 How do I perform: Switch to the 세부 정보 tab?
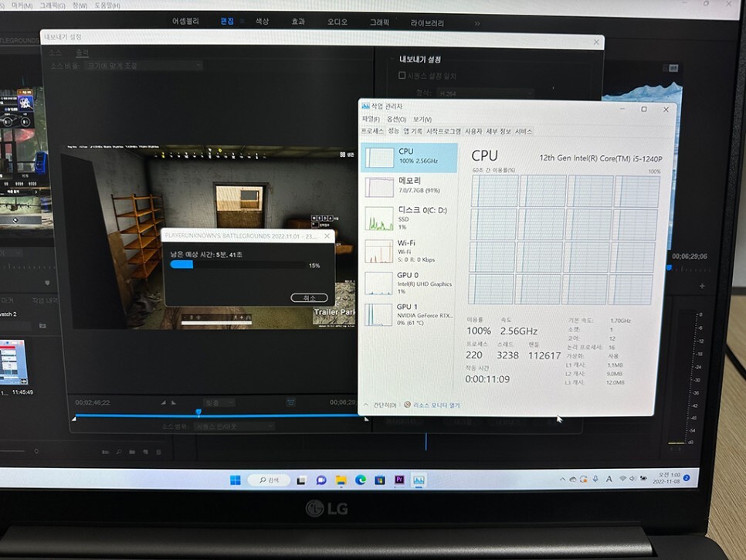tap(498, 131)
